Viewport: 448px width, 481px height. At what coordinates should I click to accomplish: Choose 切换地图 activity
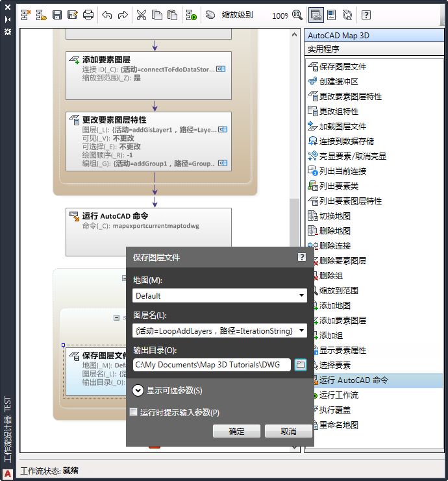[375, 216]
